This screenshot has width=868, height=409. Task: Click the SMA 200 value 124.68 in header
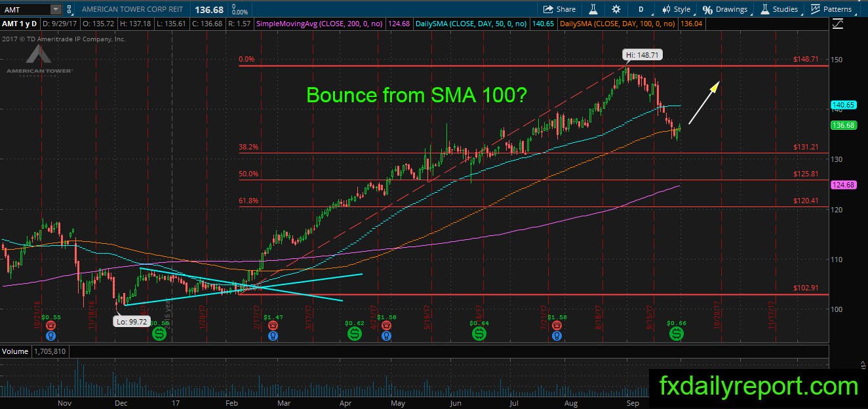point(399,24)
